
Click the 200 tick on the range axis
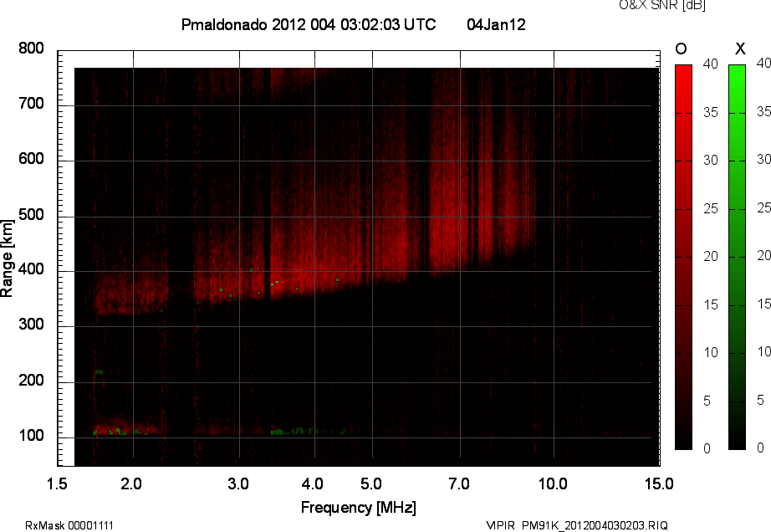[x=31, y=381]
